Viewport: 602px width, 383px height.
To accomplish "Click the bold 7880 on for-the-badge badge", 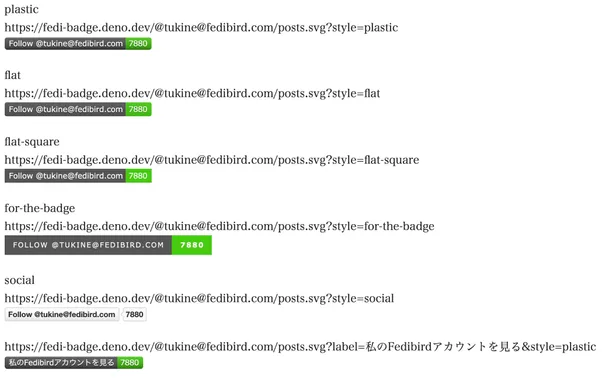I will 192,245.
